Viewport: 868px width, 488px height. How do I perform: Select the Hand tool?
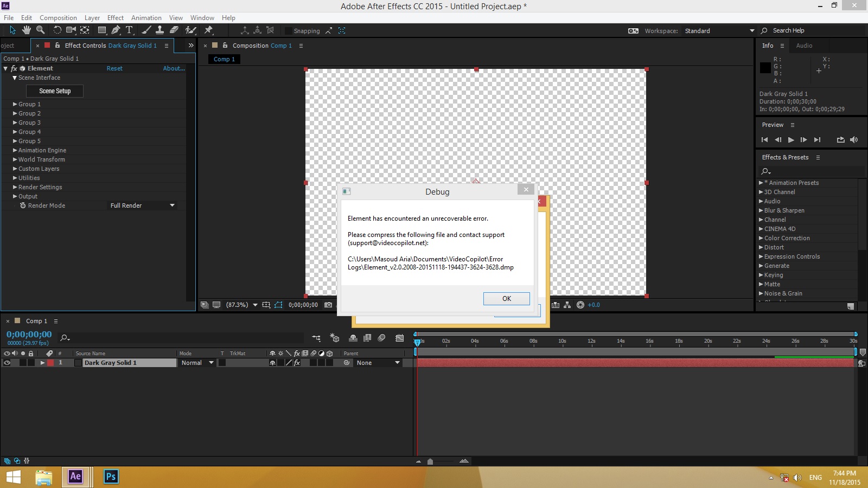click(x=26, y=30)
